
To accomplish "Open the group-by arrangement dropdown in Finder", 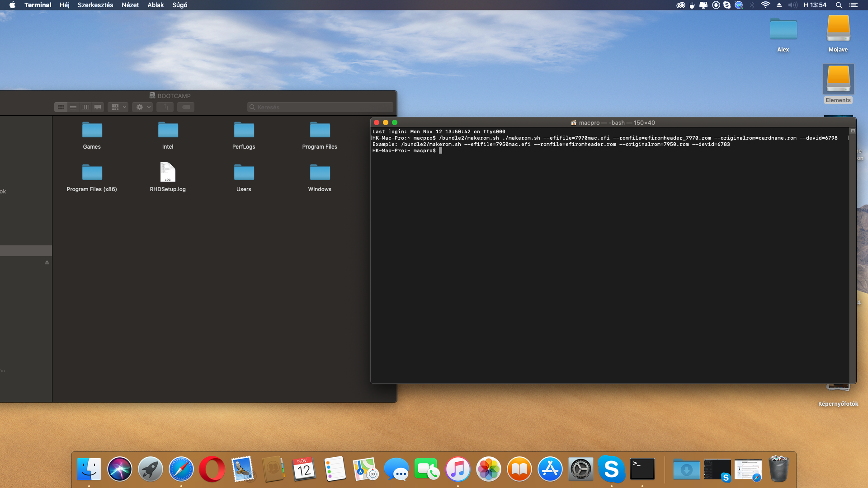I will coord(118,107).
